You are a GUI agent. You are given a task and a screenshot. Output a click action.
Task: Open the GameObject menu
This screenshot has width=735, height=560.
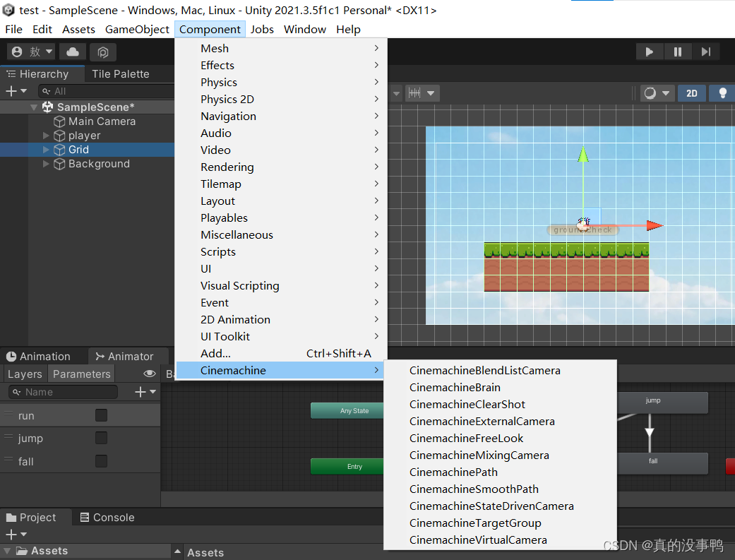coord(137,30)
